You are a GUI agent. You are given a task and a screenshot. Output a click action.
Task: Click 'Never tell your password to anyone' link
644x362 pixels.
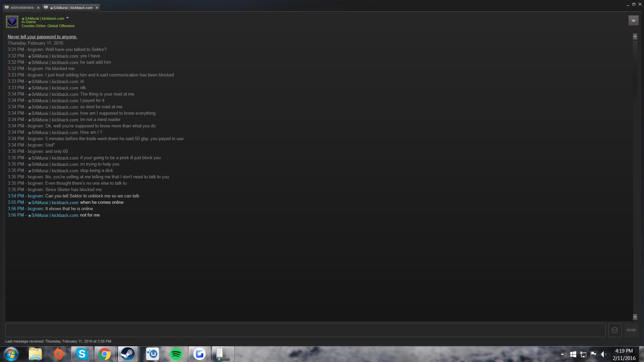[42, 37]
